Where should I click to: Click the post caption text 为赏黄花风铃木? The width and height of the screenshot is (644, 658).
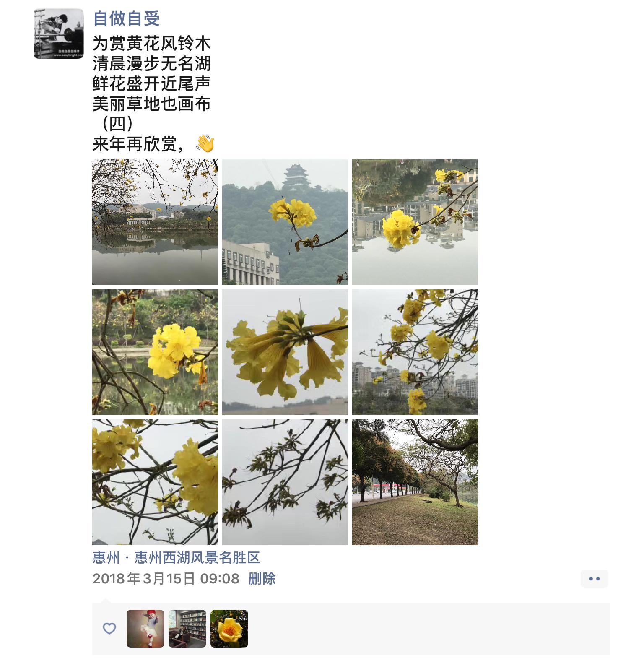point(151,44)
